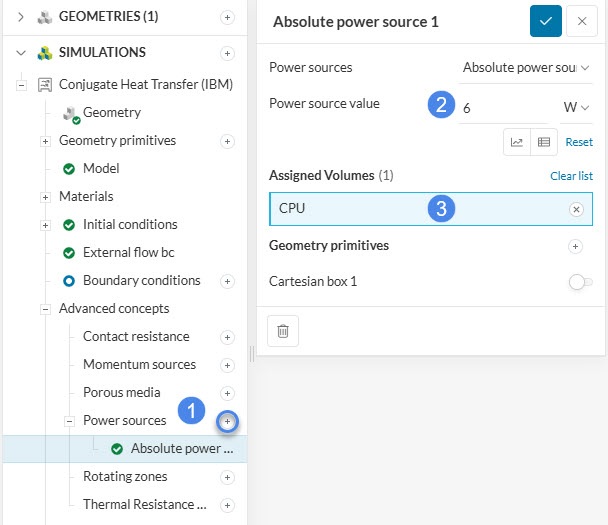Close the Absolute power source panel

point(582,21)
